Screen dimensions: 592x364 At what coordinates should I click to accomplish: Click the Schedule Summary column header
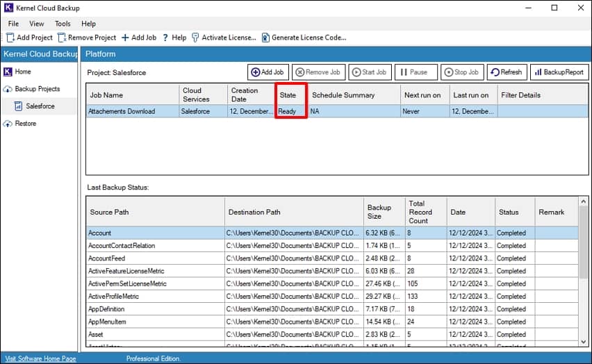[x=354, y=94]
